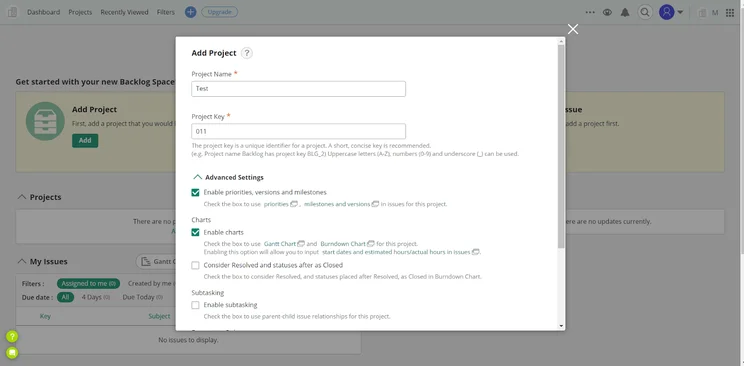Select the Due Today filter
The height and width of the screenshot is (366, 744).
point(142,297)
